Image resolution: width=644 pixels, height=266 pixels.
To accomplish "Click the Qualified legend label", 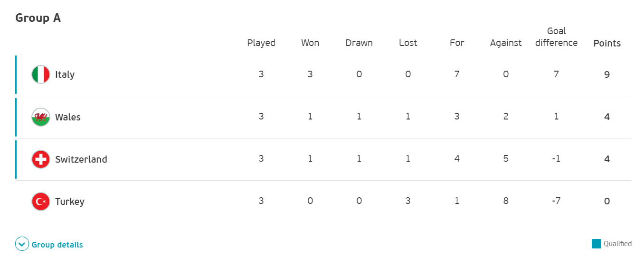I will click(617, 244).
